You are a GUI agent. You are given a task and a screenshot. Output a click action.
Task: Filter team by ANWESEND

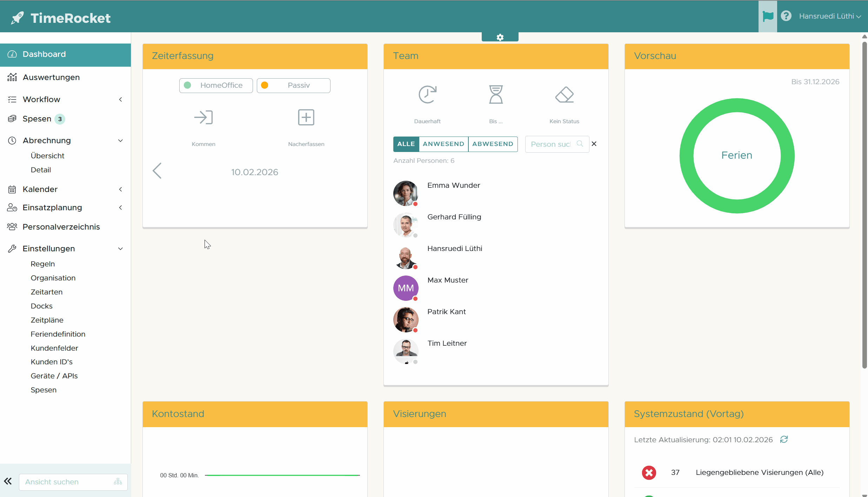click(443, 144)
